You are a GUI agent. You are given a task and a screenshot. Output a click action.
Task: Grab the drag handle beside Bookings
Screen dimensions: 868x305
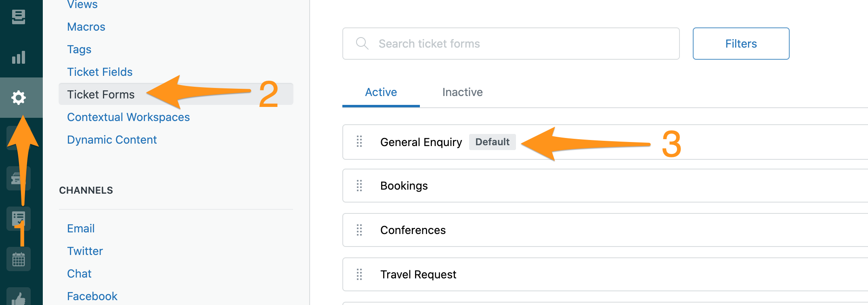pos(359,186)
